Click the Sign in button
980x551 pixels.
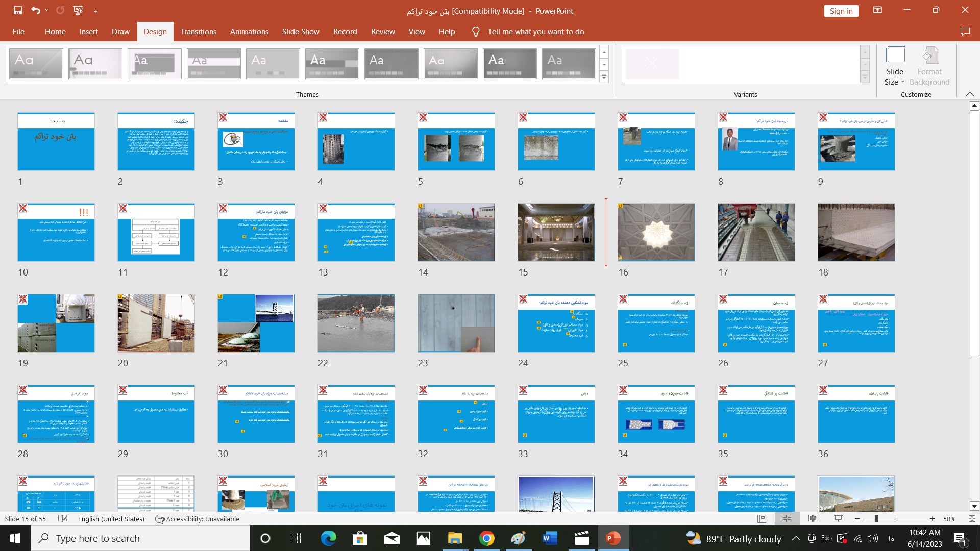[841, 11]
